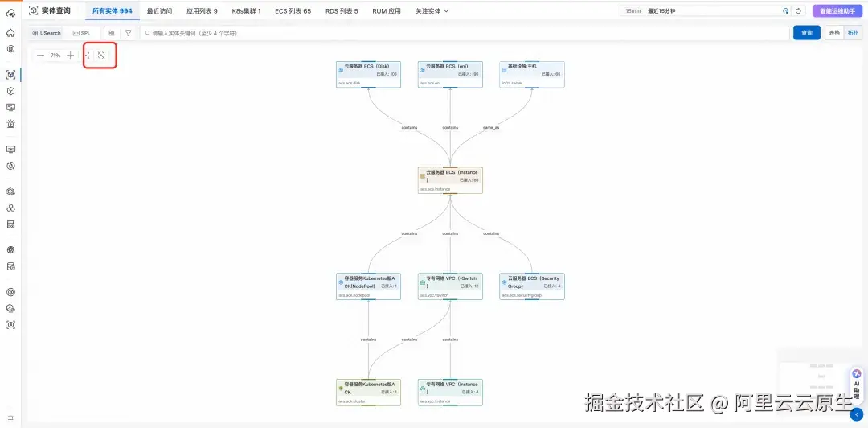Select the 专有网络 VPC (Instance) node
Screen dimensions: 868x428
tap(450, 392)
